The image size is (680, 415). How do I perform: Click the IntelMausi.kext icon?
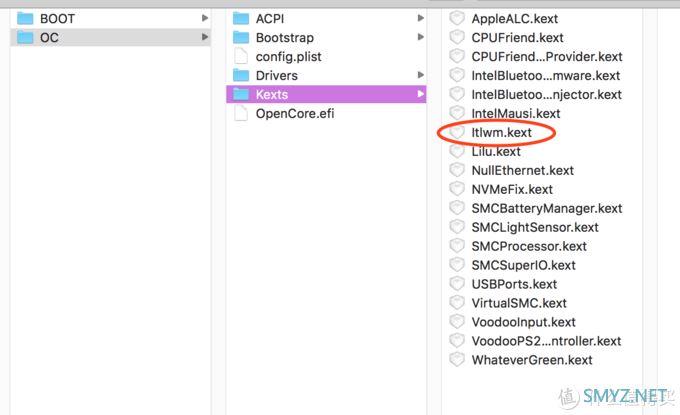coord(457,113)
